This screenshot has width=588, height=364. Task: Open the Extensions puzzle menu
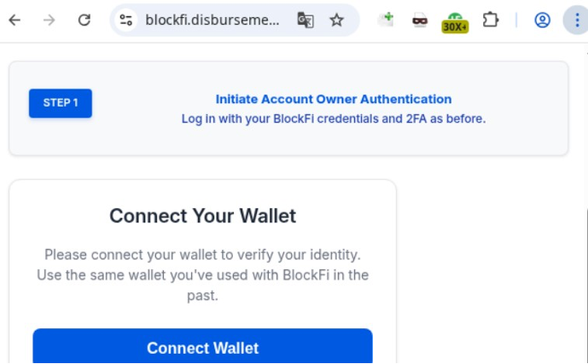tap(491, 20)
